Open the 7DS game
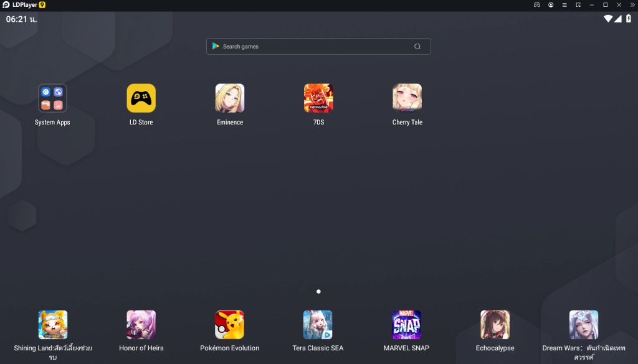This screenshot has height=364, width=638. 318,98
